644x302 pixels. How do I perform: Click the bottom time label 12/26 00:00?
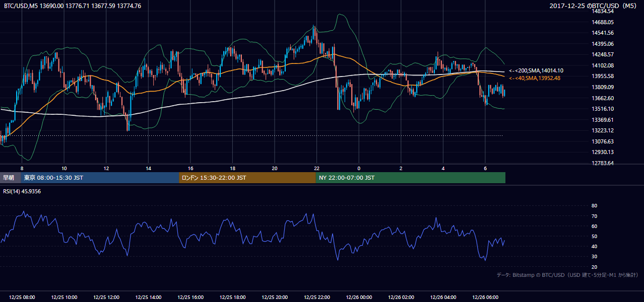pos(359,297)
